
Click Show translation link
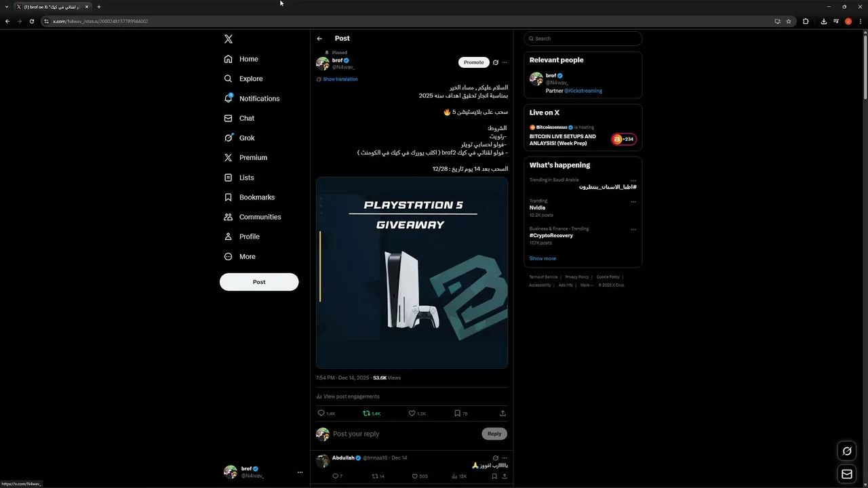coord(340,79)
